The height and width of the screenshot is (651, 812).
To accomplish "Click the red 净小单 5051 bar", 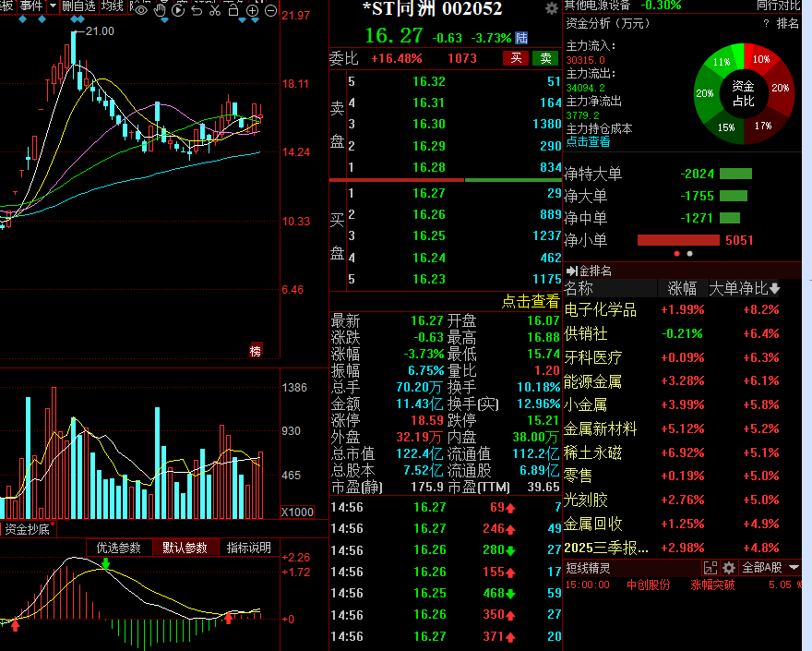I will point(678,240).
